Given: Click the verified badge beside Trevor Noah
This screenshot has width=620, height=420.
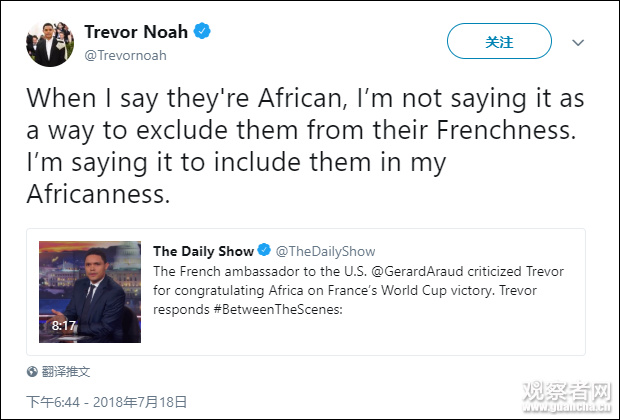Looking at the screenshot, I should [x=202, y=32].
